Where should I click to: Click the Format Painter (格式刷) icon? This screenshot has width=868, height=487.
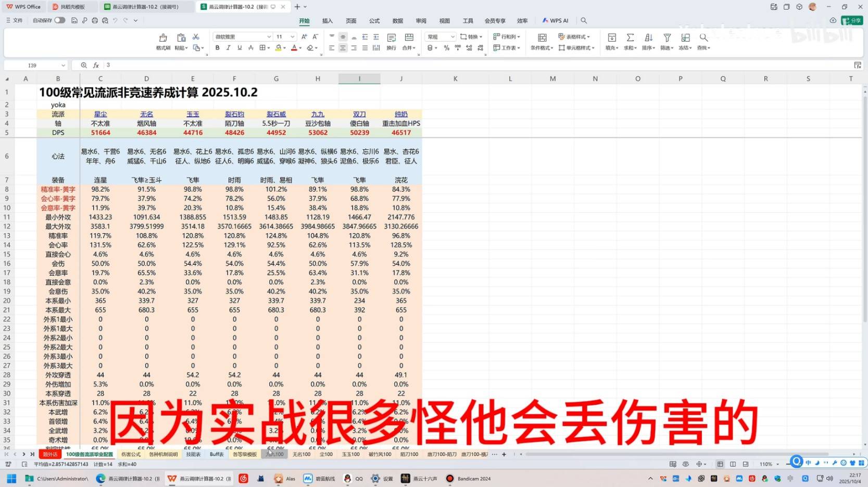(163, 38)
